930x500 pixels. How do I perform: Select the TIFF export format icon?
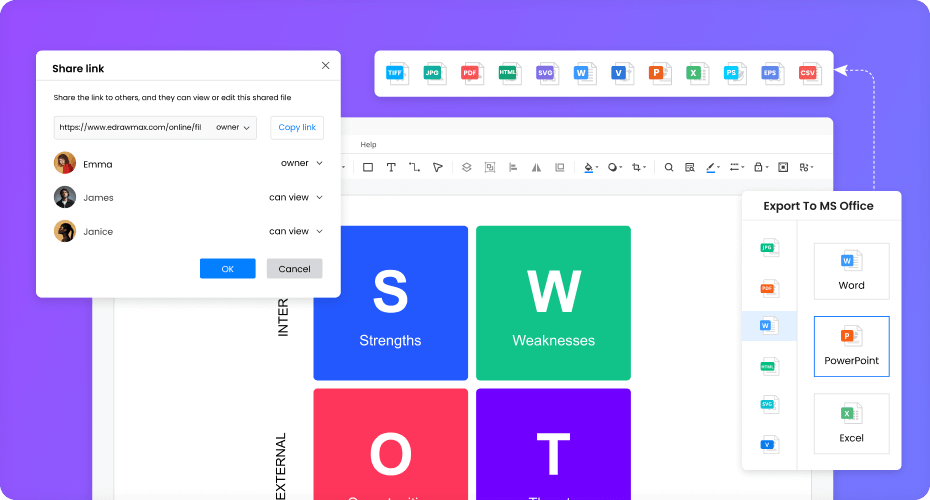[x=396, y=74]
